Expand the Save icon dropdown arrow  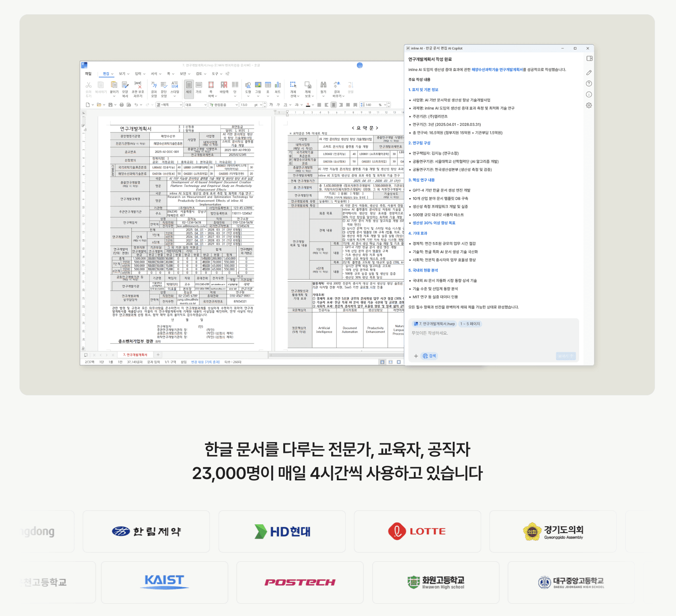coord(115,105)
